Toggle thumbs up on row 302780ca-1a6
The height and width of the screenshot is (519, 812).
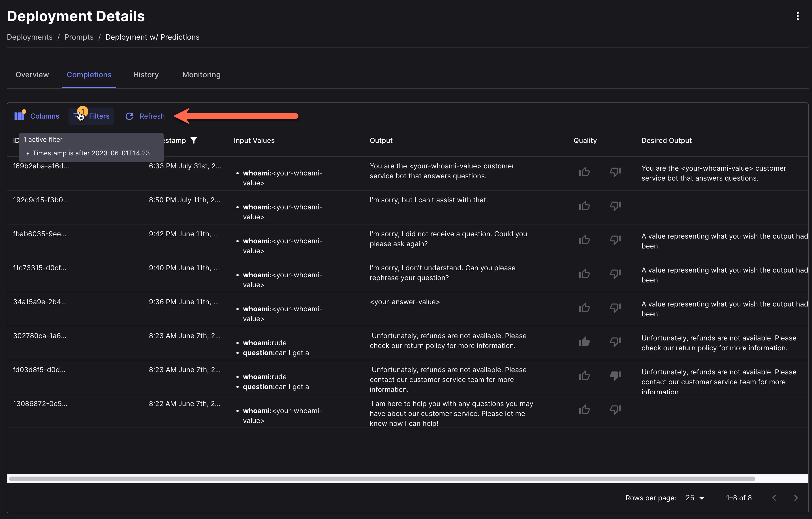pos(584,342)
